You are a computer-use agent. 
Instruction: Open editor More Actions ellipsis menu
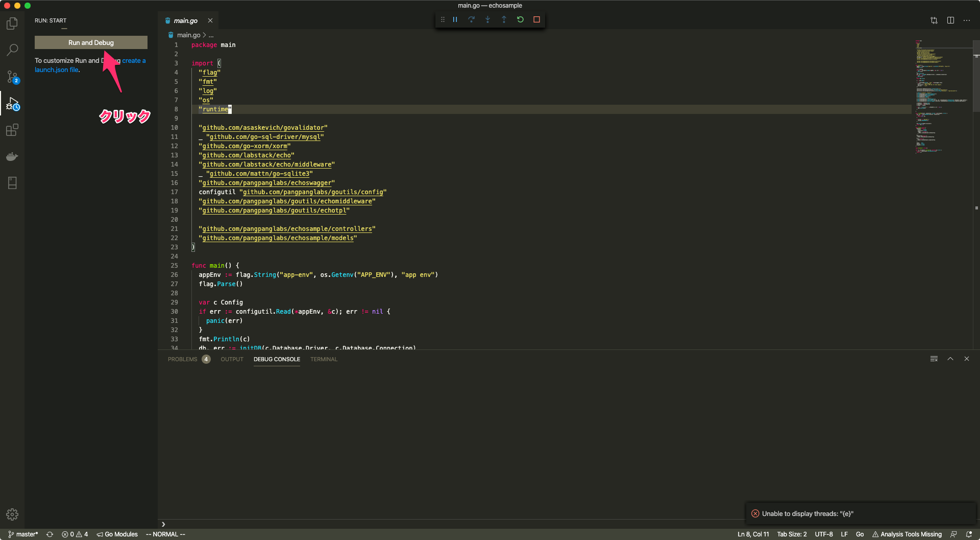pos(967,20)
